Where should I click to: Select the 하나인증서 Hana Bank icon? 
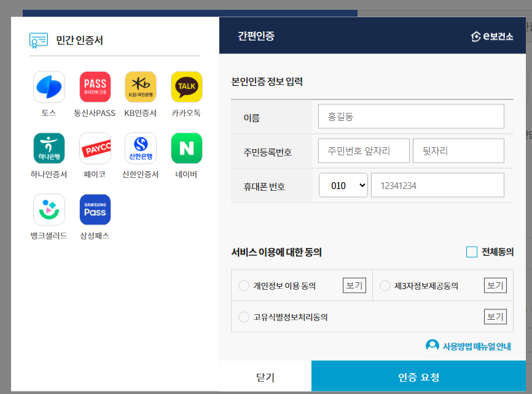click(49, 148)
